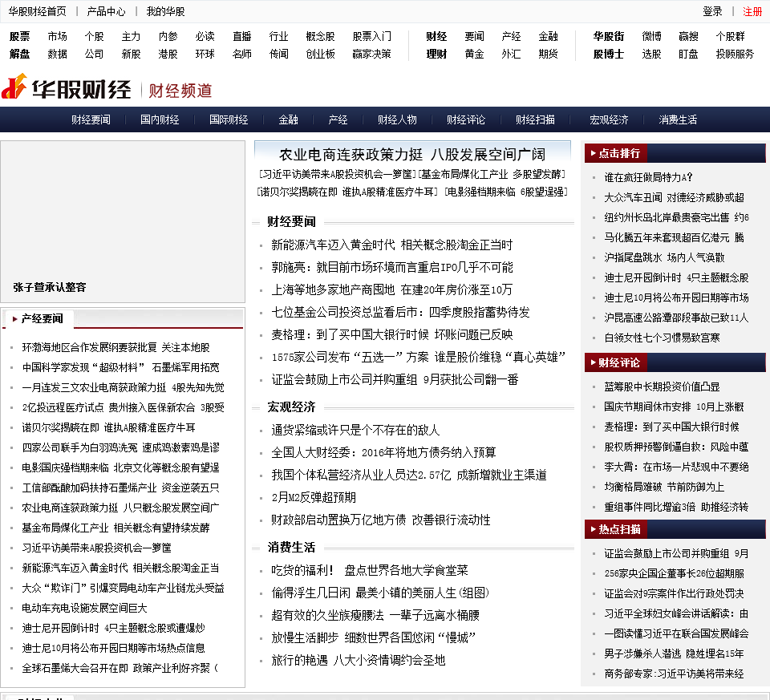Open 白领女性七个习惯易致宫寒 item
Image resolution: width=770 pixels, height=700 pixels.
[662, 338]
